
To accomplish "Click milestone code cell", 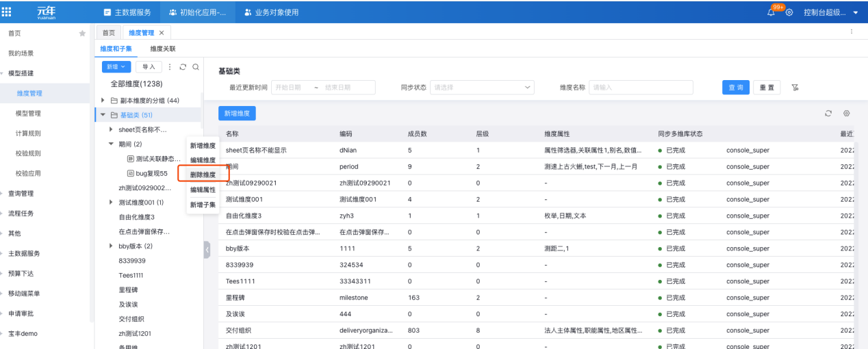I will 353,298.
